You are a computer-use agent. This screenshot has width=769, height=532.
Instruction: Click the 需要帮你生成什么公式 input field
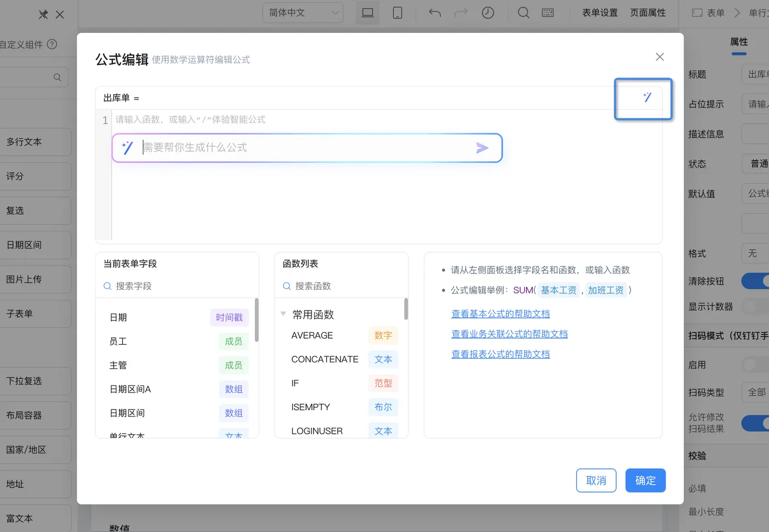pyautogui.click(x=308, y=148)
